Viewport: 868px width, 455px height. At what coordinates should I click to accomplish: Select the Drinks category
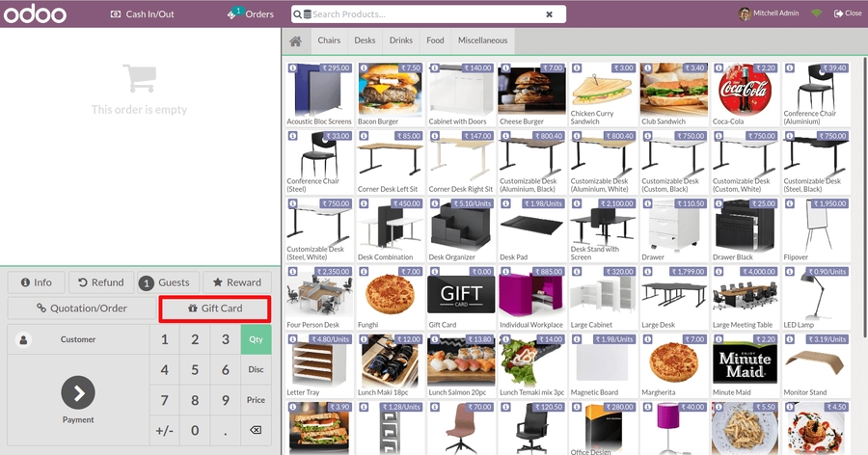pos(401,40)
